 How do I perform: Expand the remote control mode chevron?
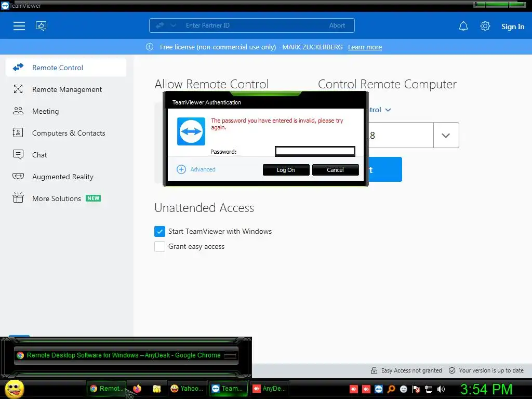click(388, 110)
